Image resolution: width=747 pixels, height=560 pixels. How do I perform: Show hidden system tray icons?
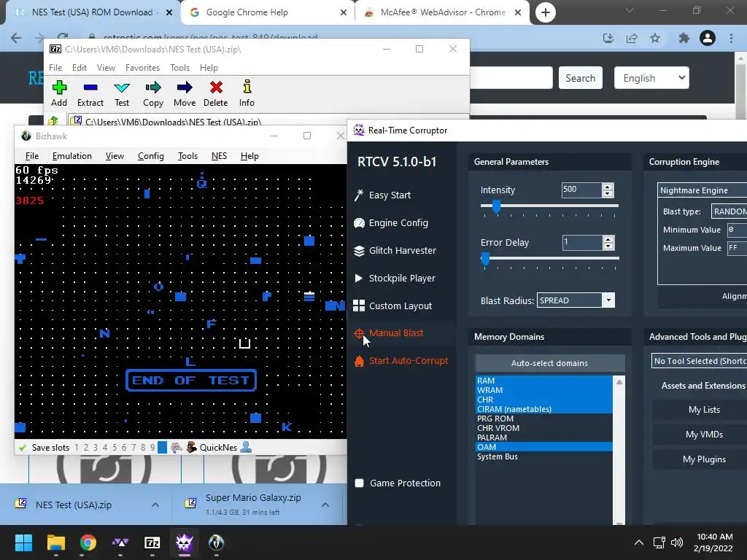(x=639, y=542)
